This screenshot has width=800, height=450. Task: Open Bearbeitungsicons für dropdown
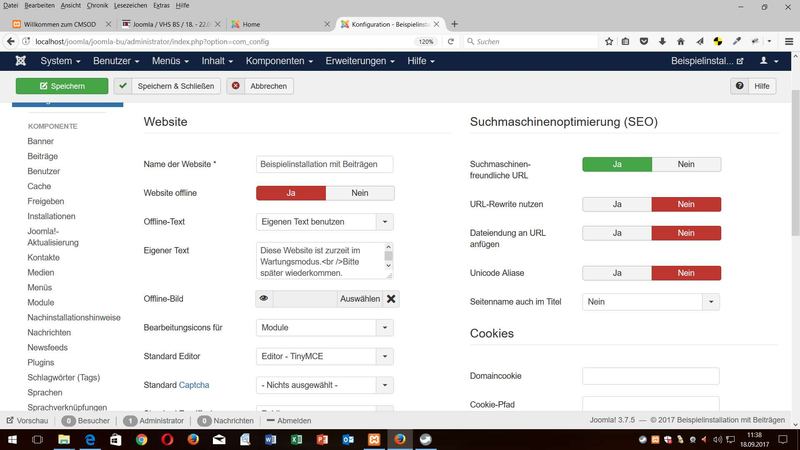tap(324, 328)
